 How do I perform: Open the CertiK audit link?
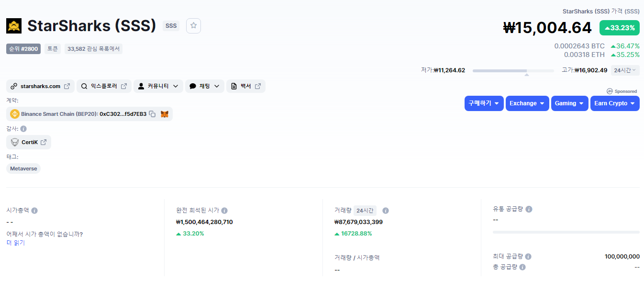(29, 142)
